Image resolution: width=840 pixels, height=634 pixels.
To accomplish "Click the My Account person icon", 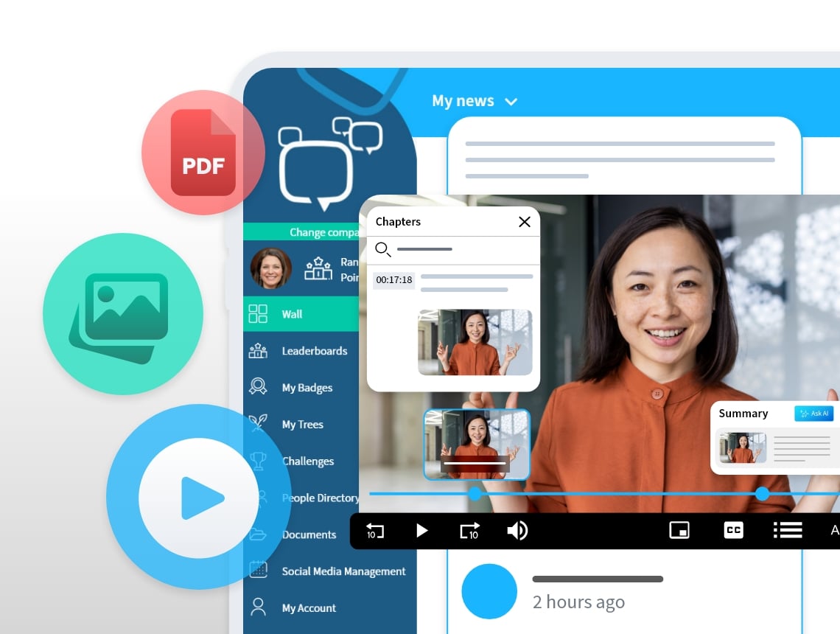I will pos(258,607).
